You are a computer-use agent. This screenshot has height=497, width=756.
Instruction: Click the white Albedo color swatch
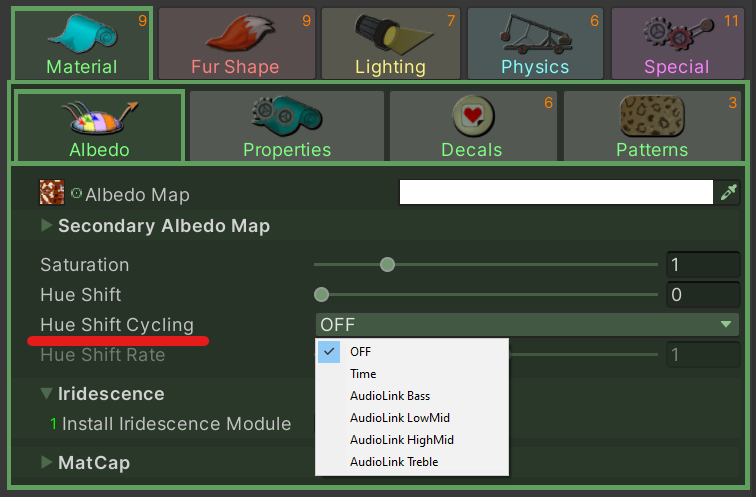[556, 192]
